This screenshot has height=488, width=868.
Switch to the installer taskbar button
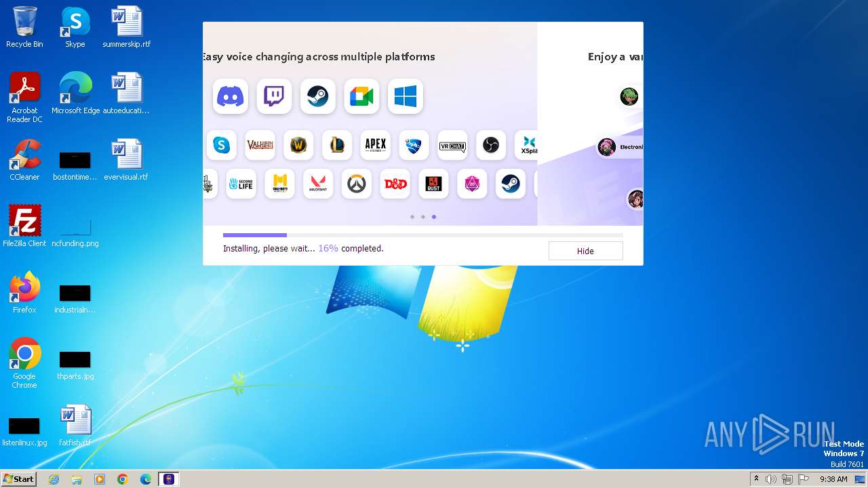[x=169, y=479]
